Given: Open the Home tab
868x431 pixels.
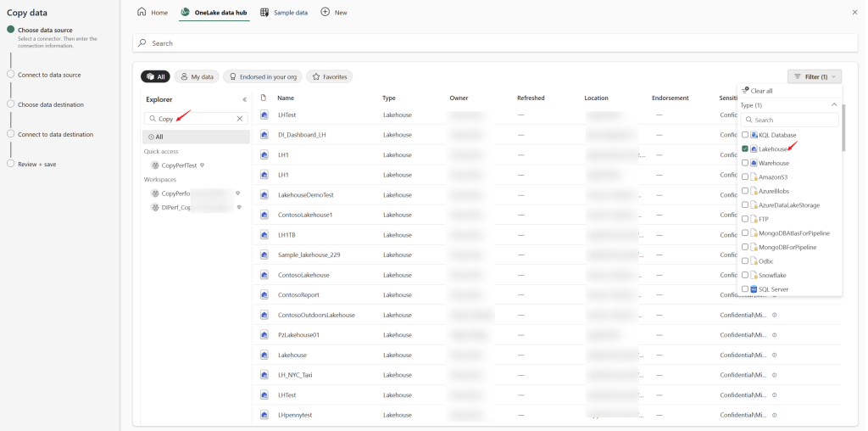Looking at the screenshot, I should point(153,12).
